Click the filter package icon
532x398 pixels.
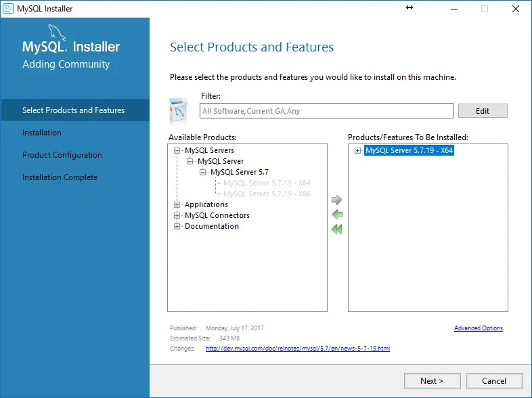178,110
